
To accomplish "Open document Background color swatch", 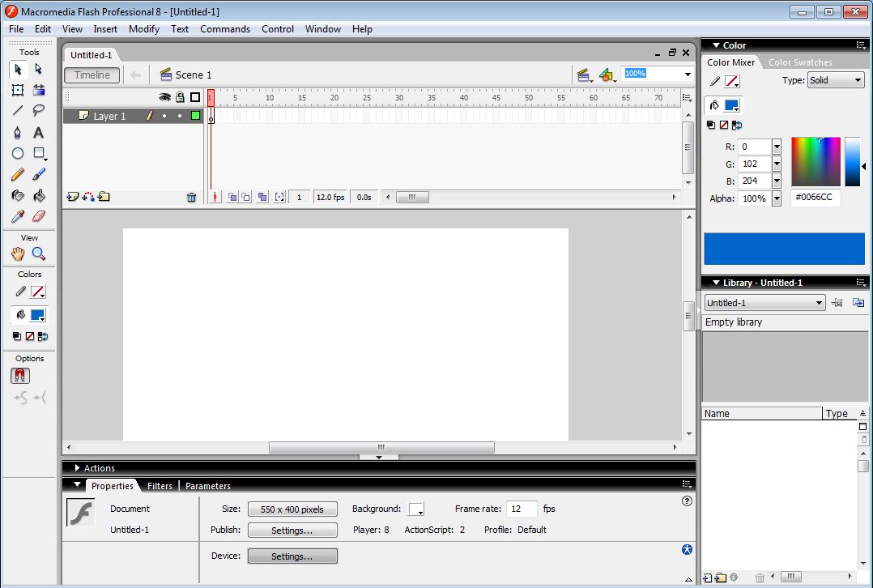I will pos(416,509).
